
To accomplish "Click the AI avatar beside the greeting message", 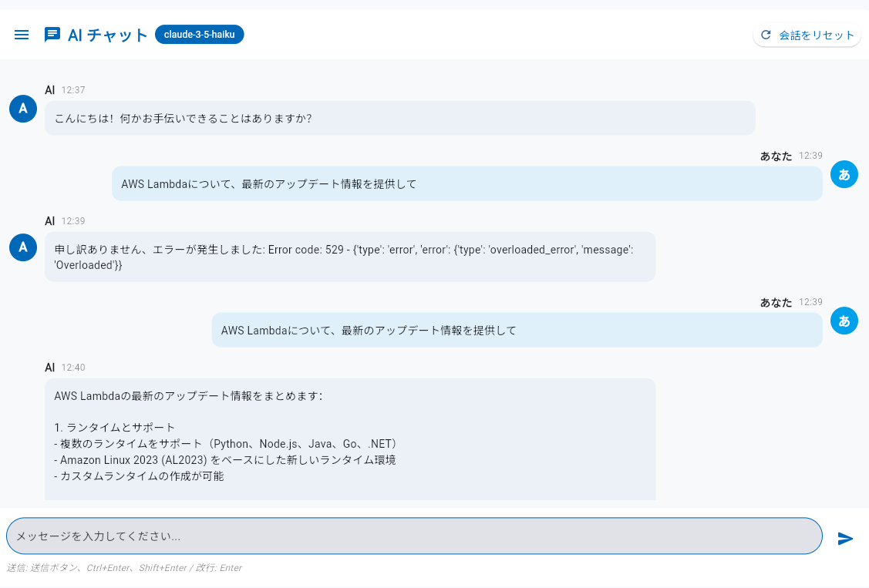I will point(23,109).
